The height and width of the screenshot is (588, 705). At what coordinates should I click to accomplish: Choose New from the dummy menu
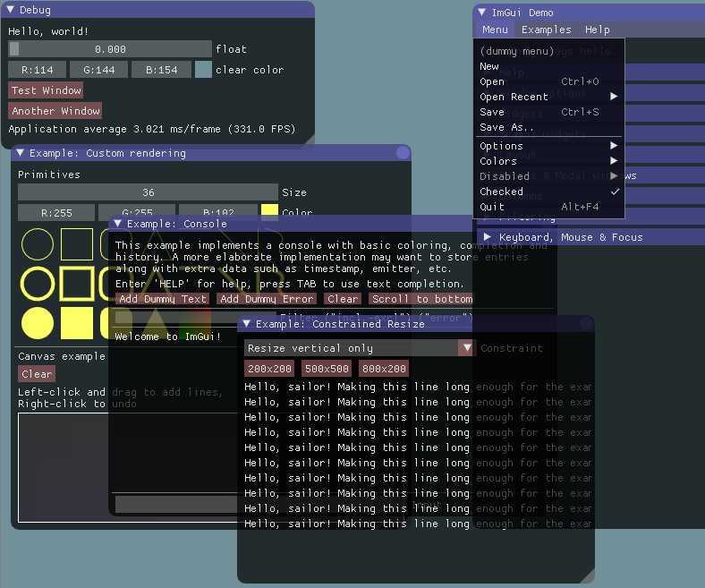click(x=548, y=66)
